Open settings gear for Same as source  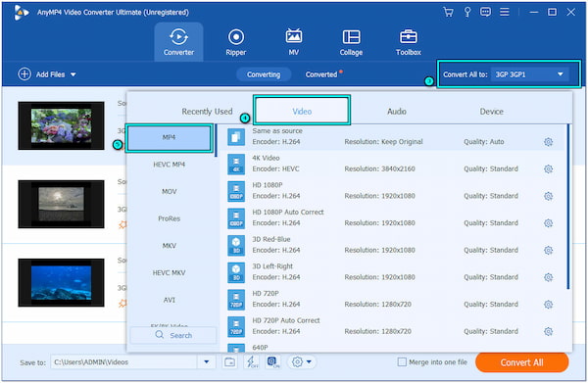[x=548, y=142]
